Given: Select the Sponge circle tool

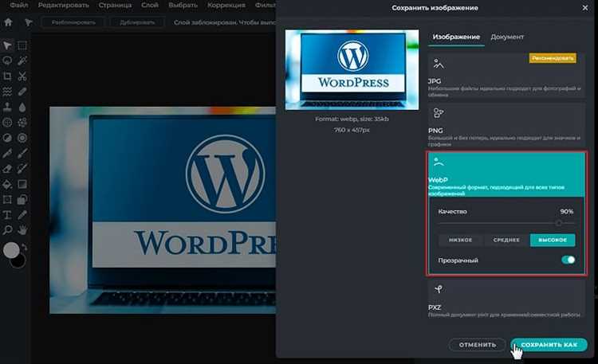Looking at the screenshot, I should point(22,138).
